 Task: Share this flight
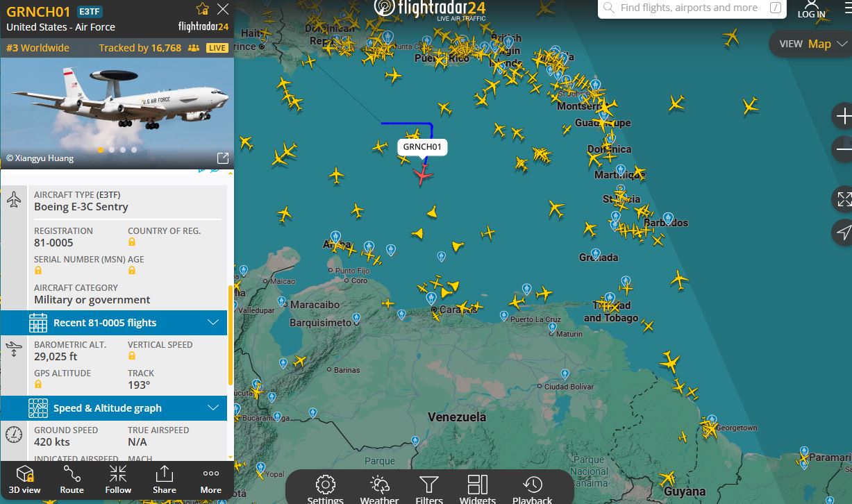[x=165, y=480]
